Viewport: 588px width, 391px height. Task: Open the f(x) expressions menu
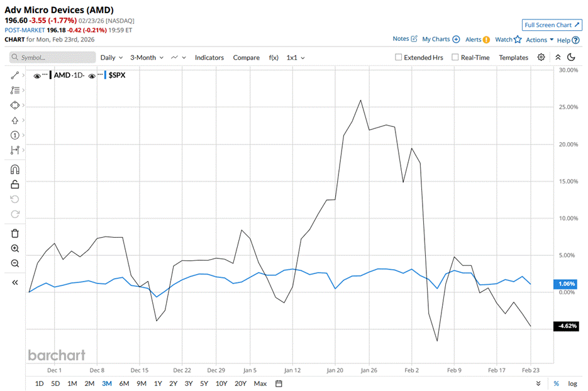(274, 57)
